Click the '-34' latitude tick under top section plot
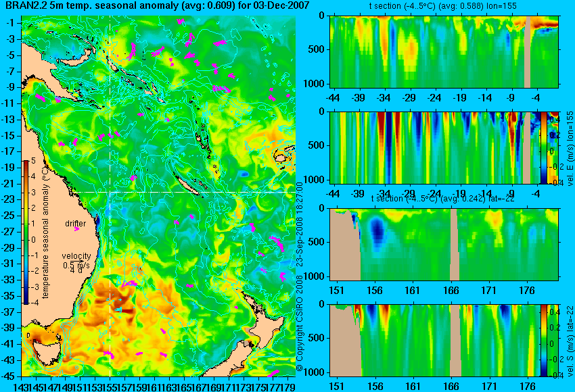Viewport: 575px width, 392px height. click(384, 98)
